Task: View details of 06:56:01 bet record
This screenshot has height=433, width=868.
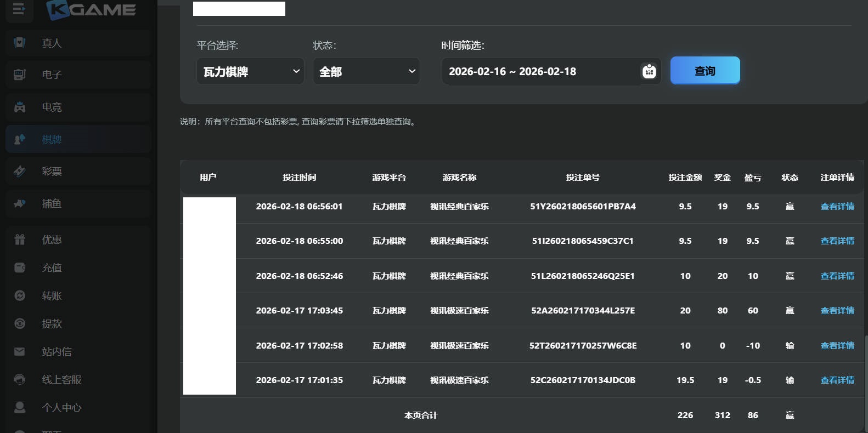Action: point(837,207)
